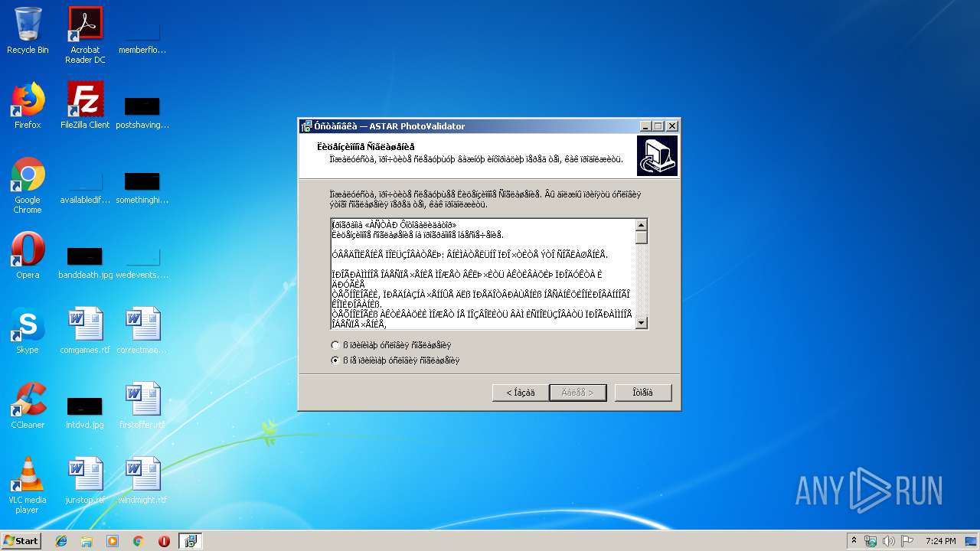Select the somethinghi... desktop file
Screen dimensions: 980x551
pos(142,187)
